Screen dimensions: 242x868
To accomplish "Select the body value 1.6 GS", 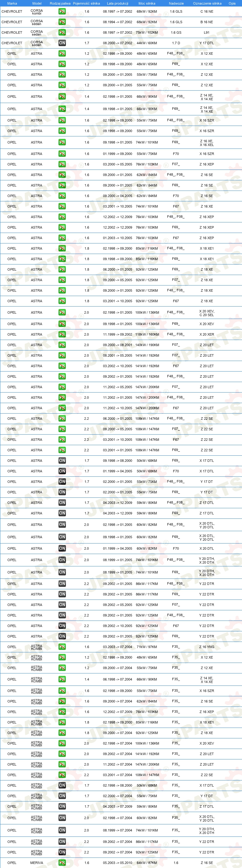I will [176, 33].
